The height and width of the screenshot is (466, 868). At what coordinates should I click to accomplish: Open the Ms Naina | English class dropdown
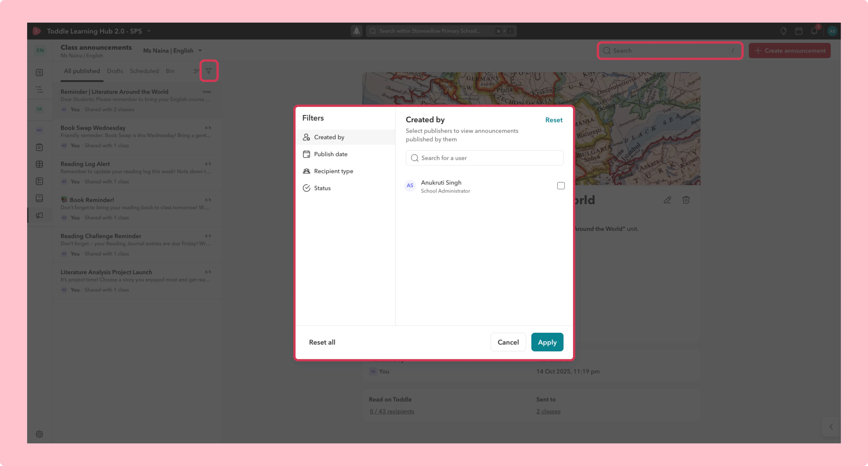coord(172,51)
